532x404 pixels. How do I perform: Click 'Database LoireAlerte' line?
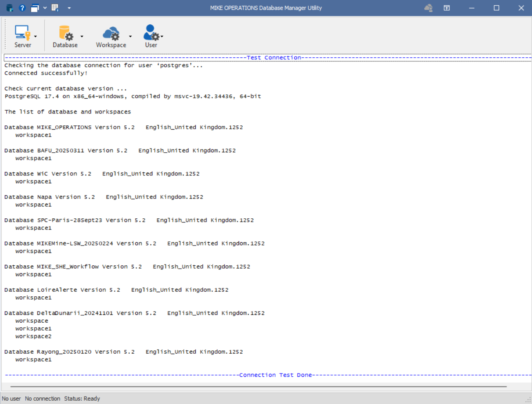(116, 290)
